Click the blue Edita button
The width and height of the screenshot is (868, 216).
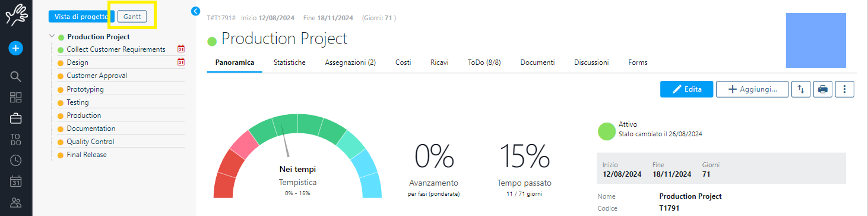pyautogui.click(x=686, y=89)
